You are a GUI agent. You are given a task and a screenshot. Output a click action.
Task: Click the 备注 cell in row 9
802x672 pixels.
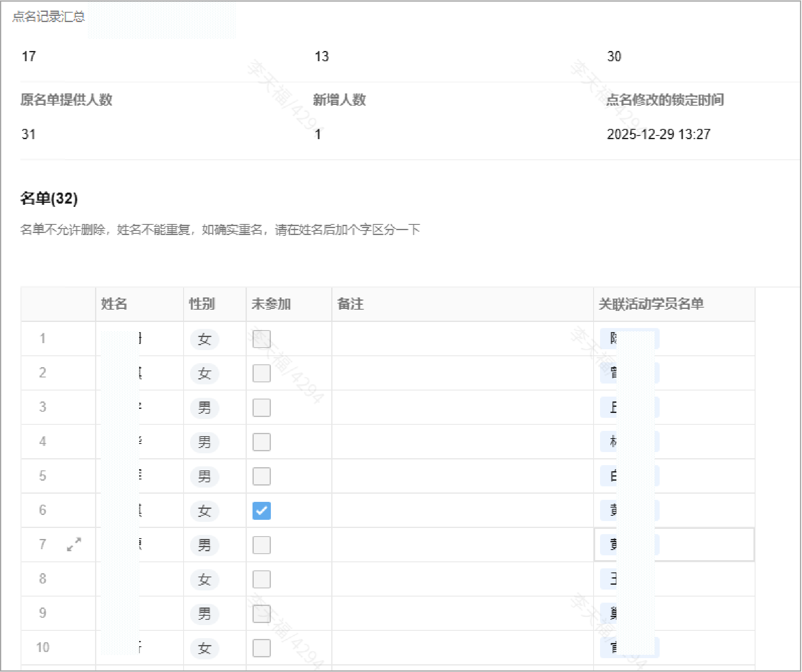point(462,614)
